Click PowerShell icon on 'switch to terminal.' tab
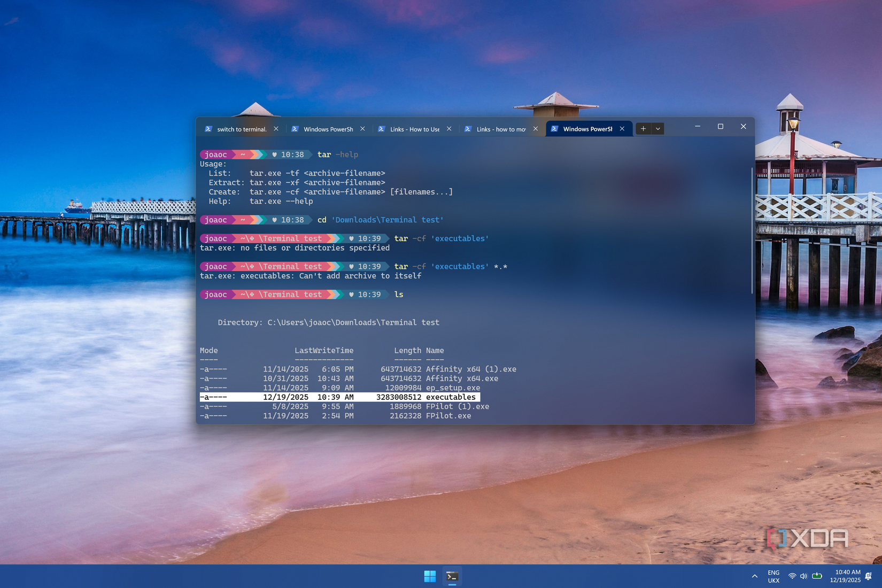882x588 pixels. pos(208,129)
